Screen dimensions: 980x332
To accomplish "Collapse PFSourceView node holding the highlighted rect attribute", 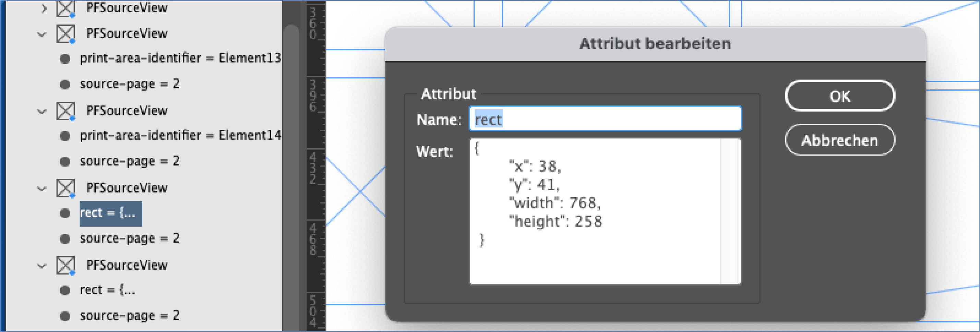I will 41,189.
